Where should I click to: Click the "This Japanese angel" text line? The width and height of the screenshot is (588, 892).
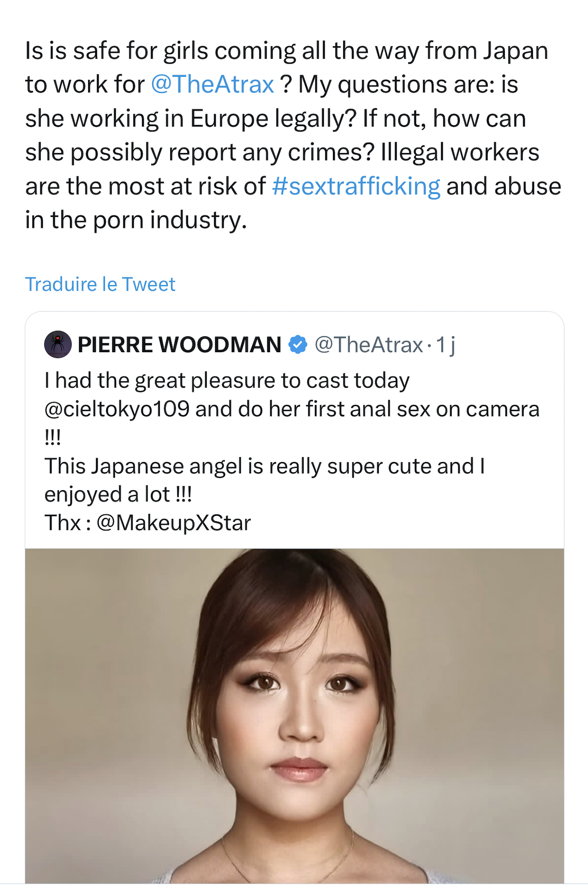click(264, 466)
